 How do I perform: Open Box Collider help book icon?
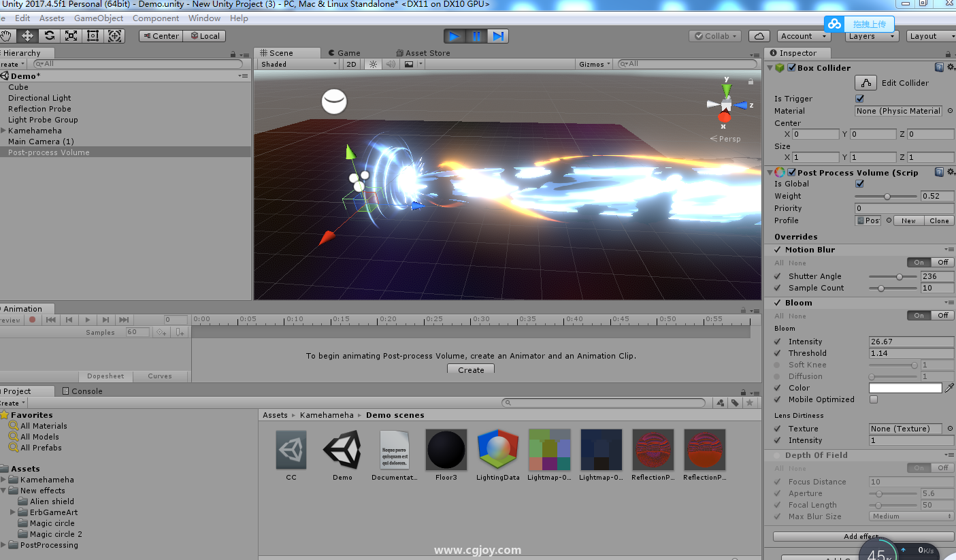pyautogui.click(x=939, y=67)
